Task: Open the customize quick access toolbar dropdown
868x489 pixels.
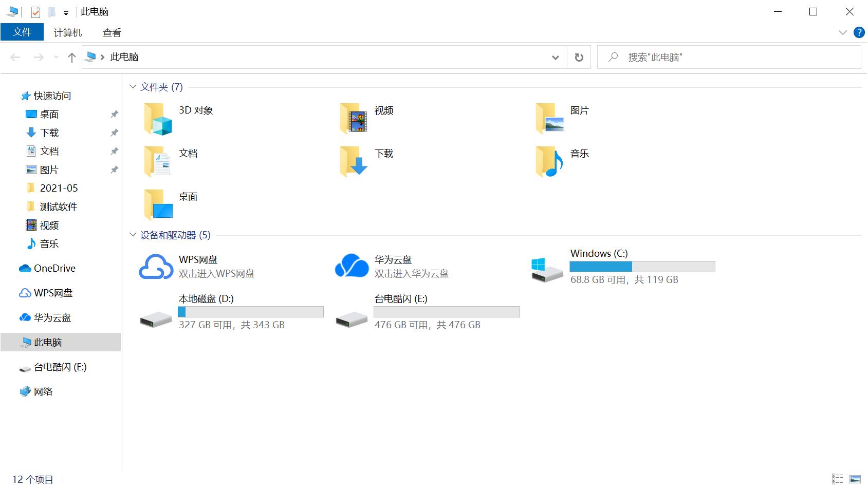Action: (x=66, y=13)
